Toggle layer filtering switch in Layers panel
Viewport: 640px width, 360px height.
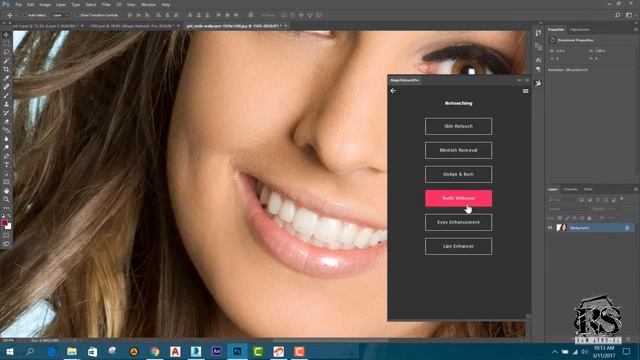point(622,199)
